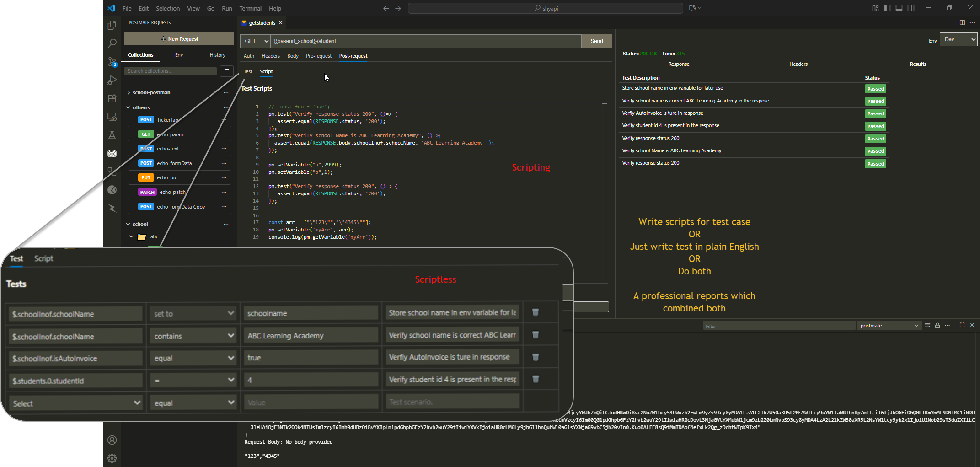
Task: Open the Dev environment dropdown
Action: (958, 40)
